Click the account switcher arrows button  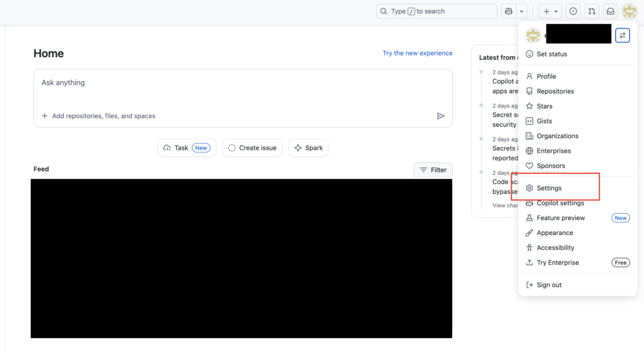pos(623,36)
